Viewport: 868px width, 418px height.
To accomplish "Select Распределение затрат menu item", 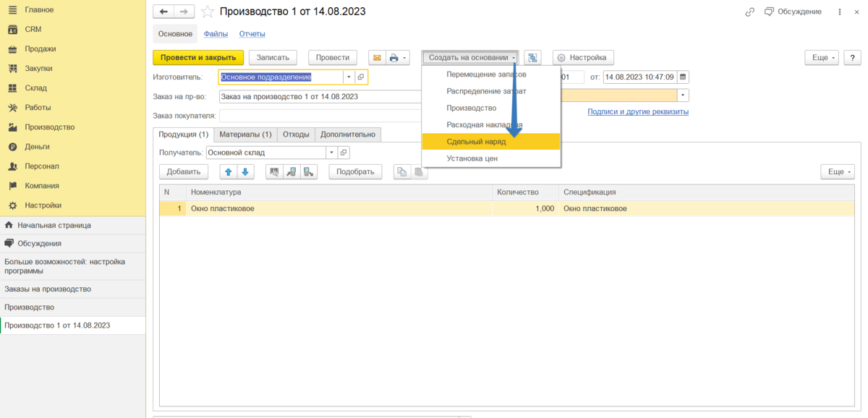I will [491, 91].
